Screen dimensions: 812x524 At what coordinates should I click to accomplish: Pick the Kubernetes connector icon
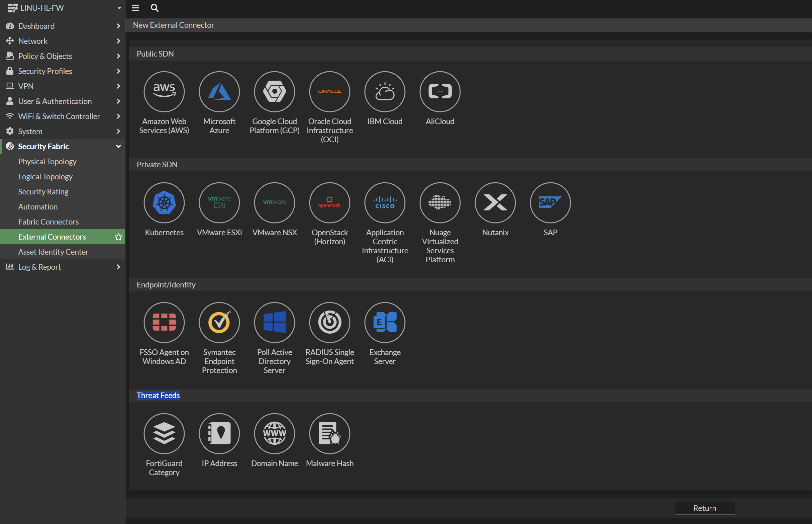point(164,203)
